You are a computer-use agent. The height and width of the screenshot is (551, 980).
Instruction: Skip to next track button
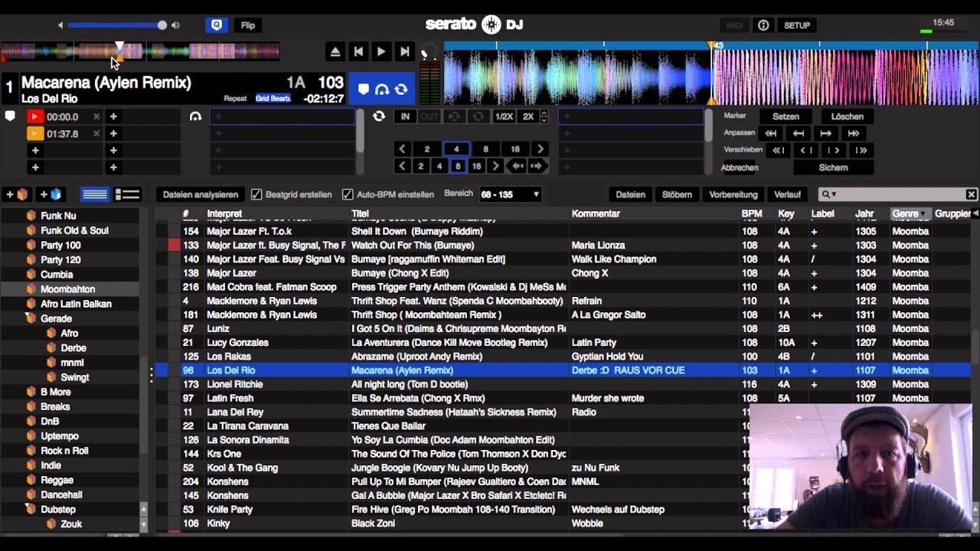click(x=404, y=52)
